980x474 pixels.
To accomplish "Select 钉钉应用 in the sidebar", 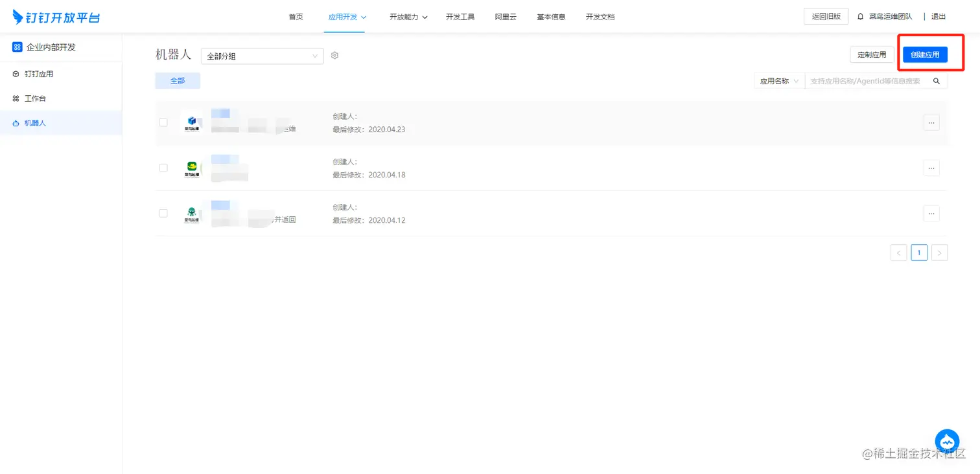I will coord(61,74).
